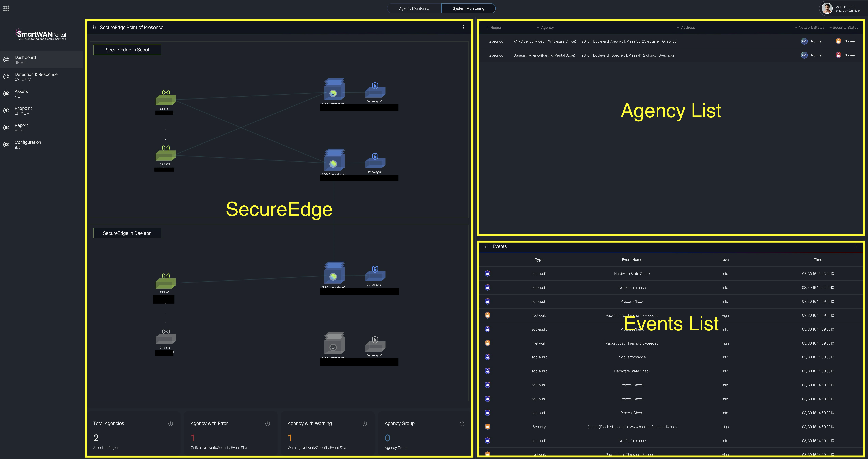868x459 pixels.
Task: Sort agency list by Region column
Action: [496, 28]
